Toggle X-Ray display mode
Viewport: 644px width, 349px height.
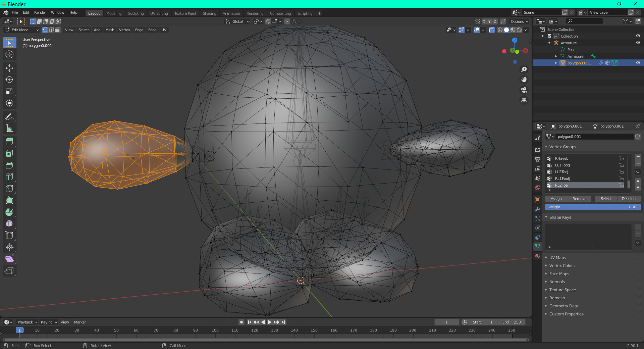click(491, 30)
